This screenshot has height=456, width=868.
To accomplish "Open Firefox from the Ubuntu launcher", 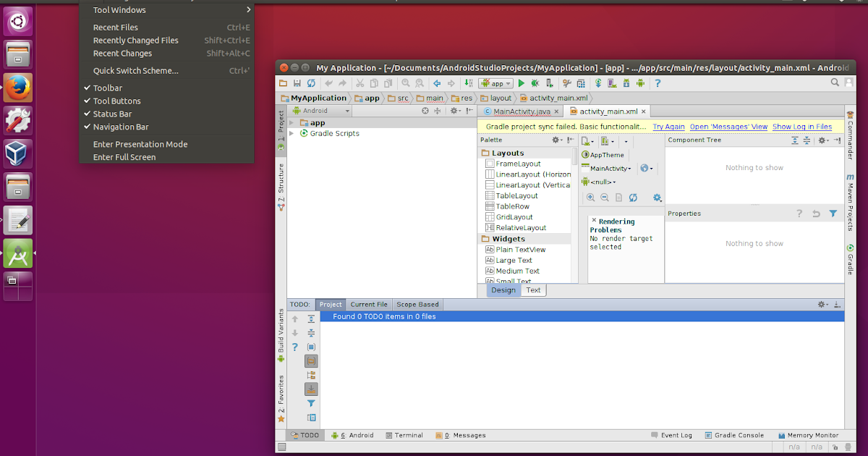I will (18, 88).
